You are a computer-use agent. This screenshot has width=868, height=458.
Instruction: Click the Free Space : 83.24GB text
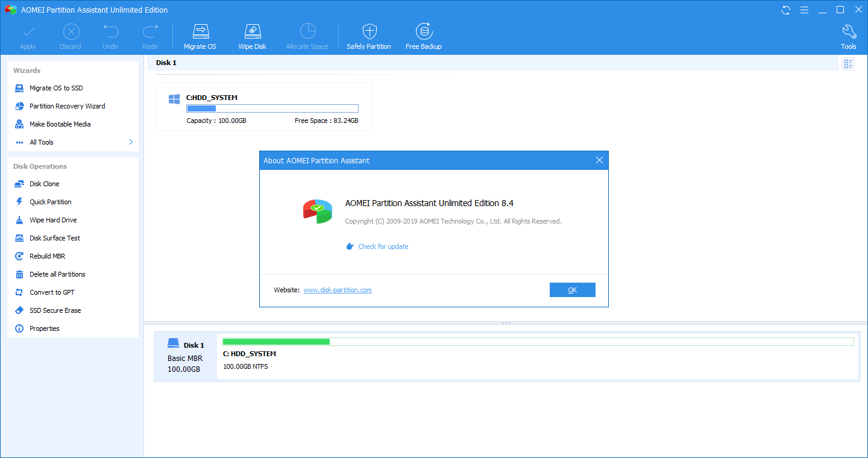tap(327, 121)
